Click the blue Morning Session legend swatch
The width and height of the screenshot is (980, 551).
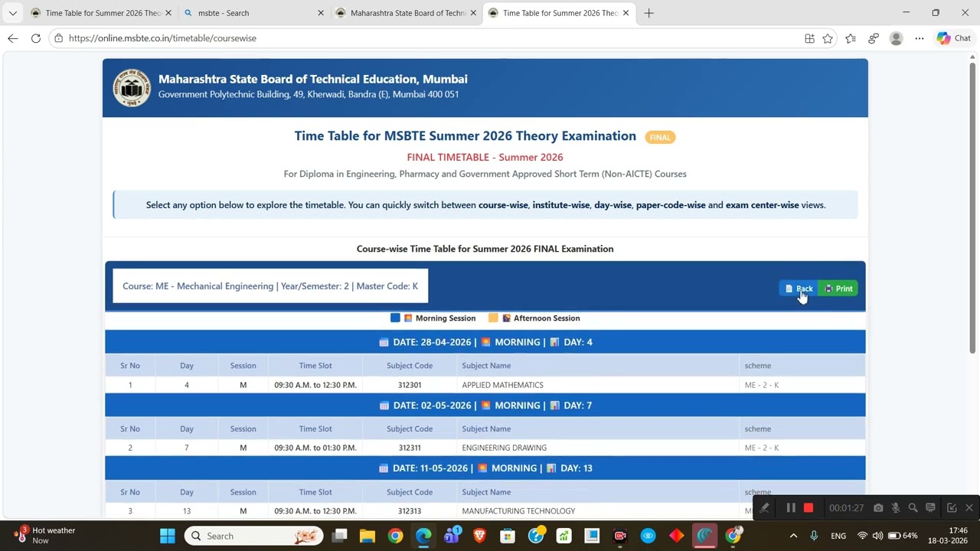point(395,318)
